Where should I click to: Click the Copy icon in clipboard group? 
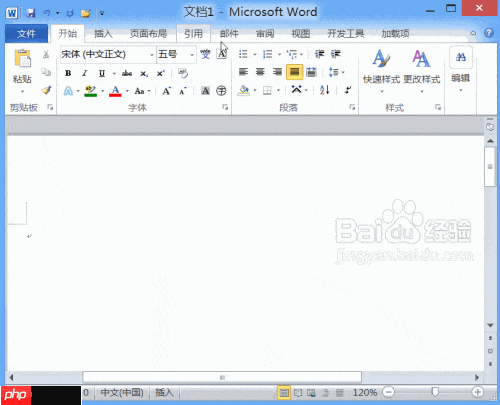(x=46, y=72)
